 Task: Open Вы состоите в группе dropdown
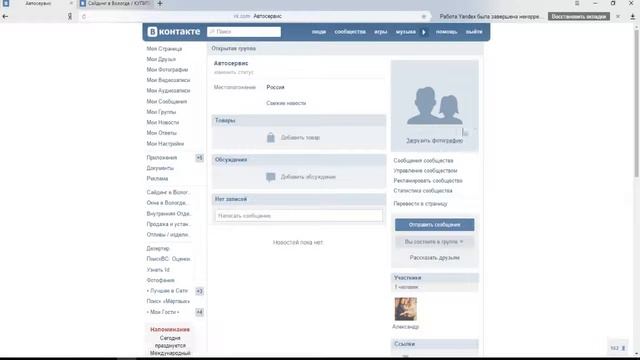(x=434, y=242)
